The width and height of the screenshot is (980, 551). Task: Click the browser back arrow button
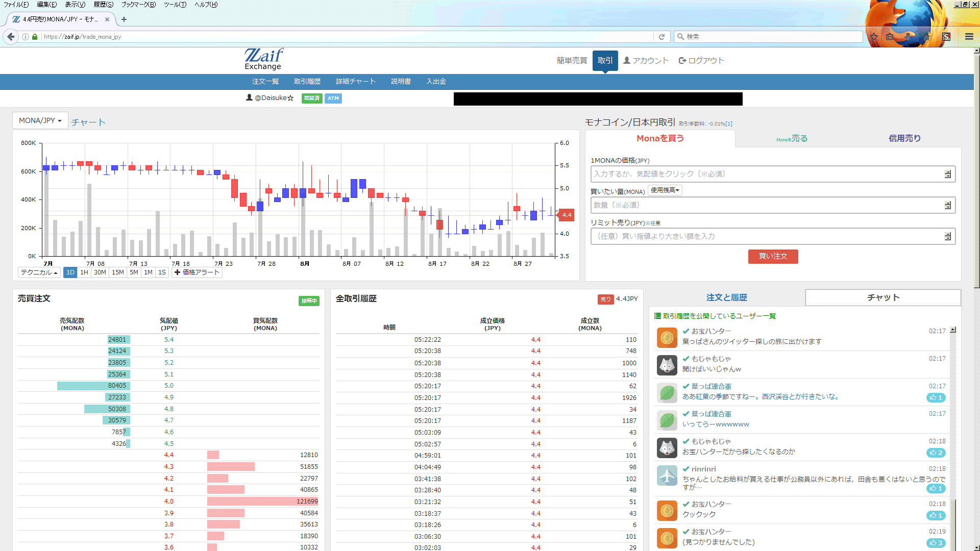tap(11, 37)
